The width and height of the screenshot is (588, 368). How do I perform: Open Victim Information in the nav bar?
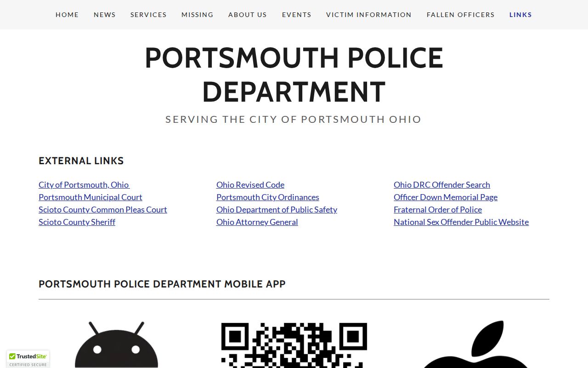pos(369,15)
